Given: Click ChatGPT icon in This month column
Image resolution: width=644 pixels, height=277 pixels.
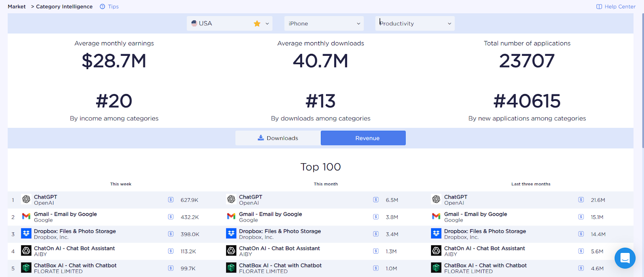Looking at the screenshot, I should click(x=231, y=199).
